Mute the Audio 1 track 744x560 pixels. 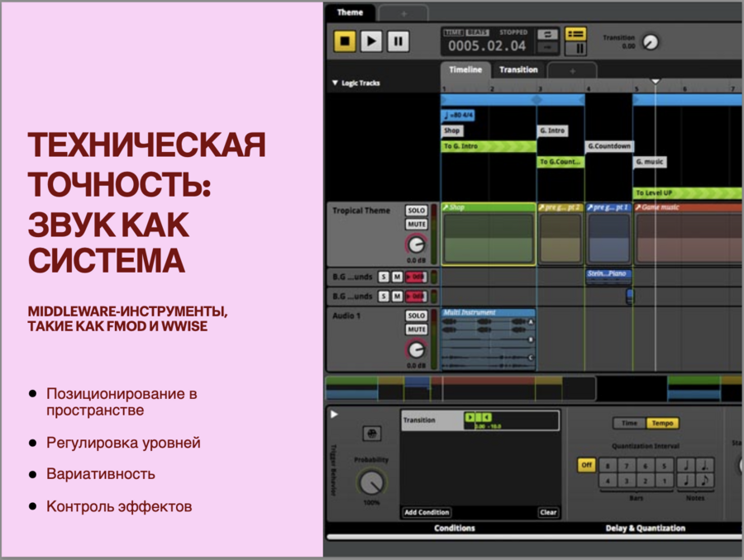tap(416, 330)
